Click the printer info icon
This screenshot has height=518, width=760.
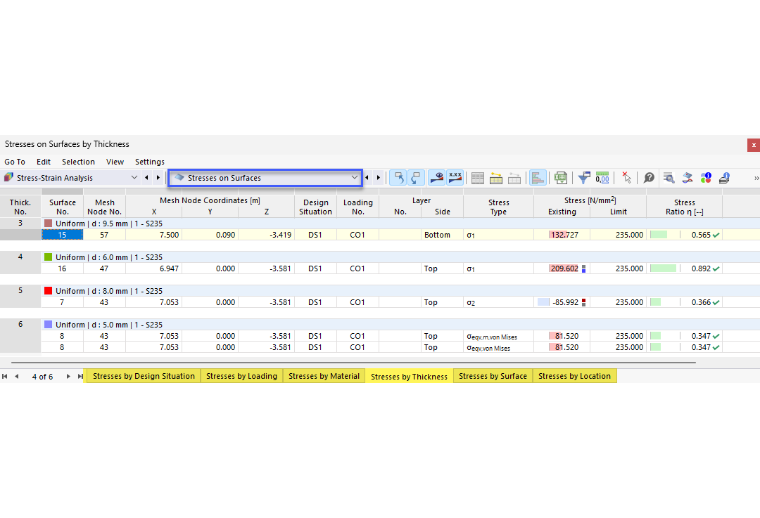(x=724, y=178)
